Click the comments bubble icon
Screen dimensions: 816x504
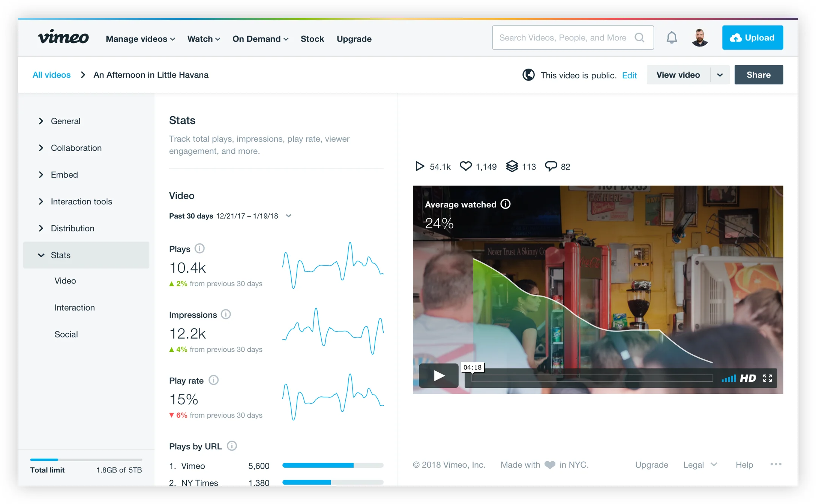(x=551, y=166)
